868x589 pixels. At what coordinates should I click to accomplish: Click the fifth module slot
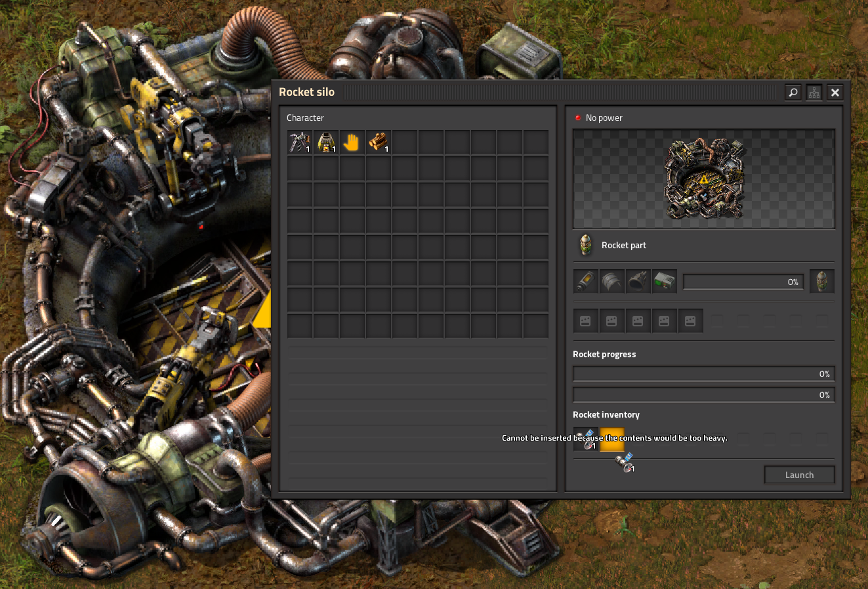(x=691, y=321)
